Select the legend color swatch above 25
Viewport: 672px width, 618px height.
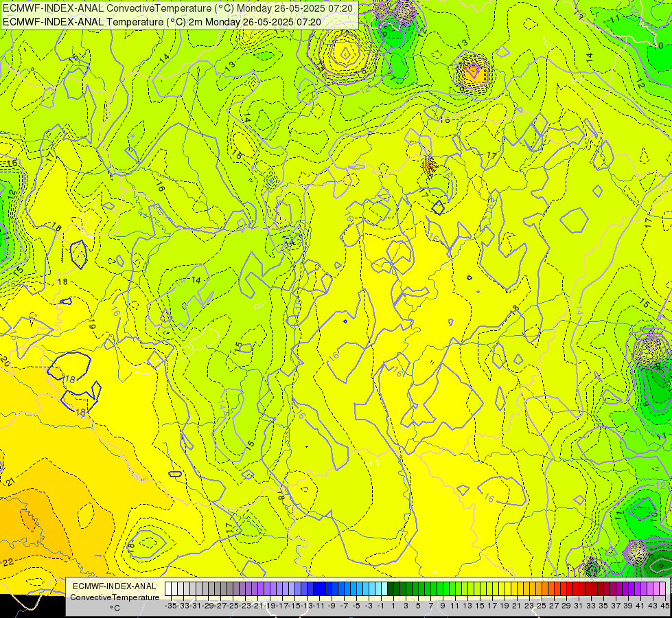(x=539, y=588)
